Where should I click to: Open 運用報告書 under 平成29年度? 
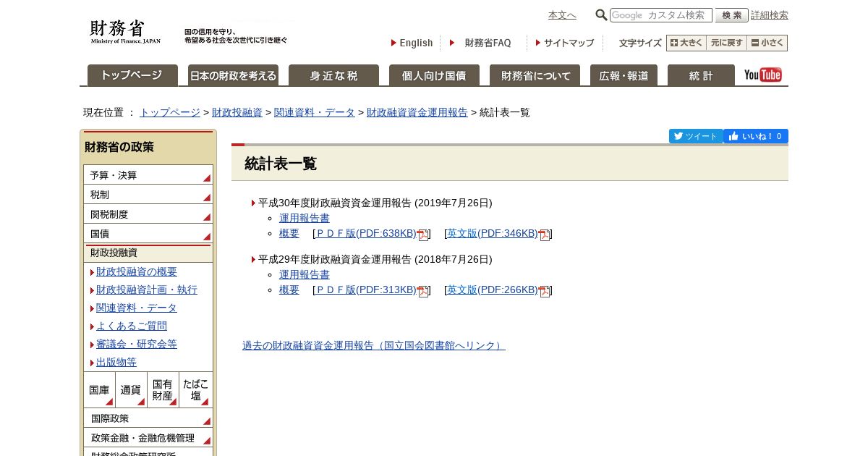click(305, 274)
